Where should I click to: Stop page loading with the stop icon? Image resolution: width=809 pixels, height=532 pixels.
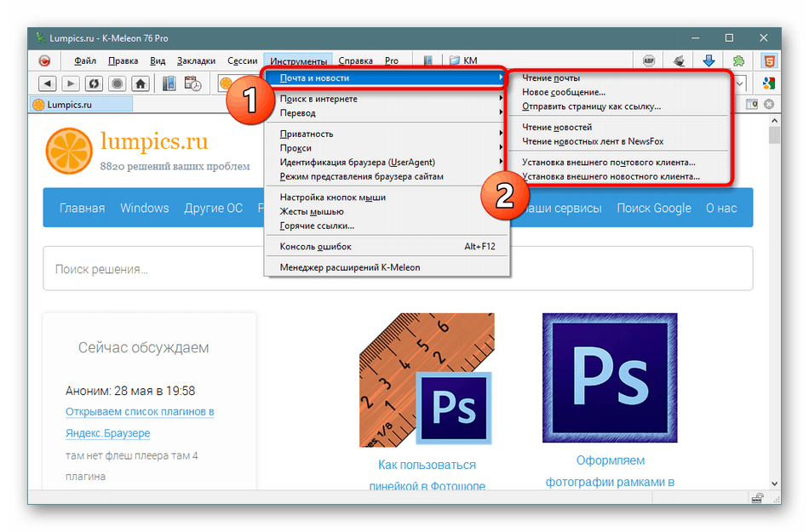118,83
